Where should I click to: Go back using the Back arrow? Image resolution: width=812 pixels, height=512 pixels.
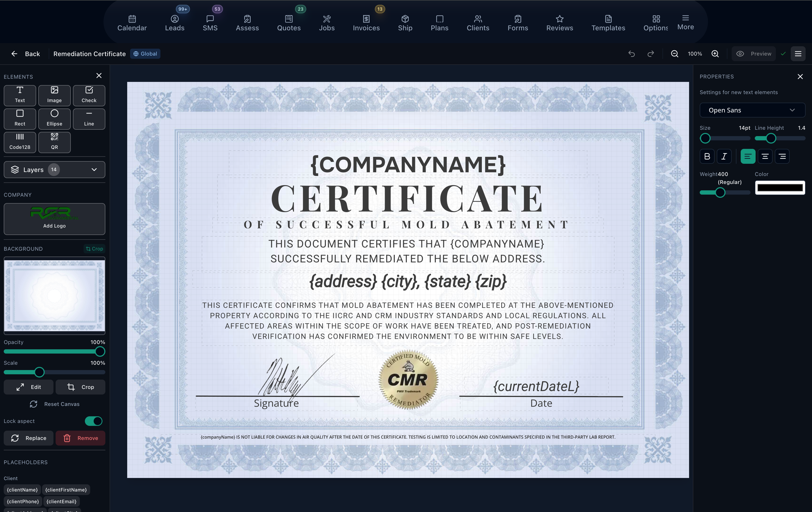26,54
